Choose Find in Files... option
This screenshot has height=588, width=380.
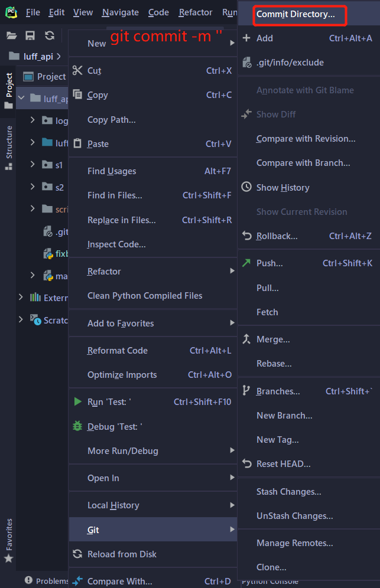[153, 195]
